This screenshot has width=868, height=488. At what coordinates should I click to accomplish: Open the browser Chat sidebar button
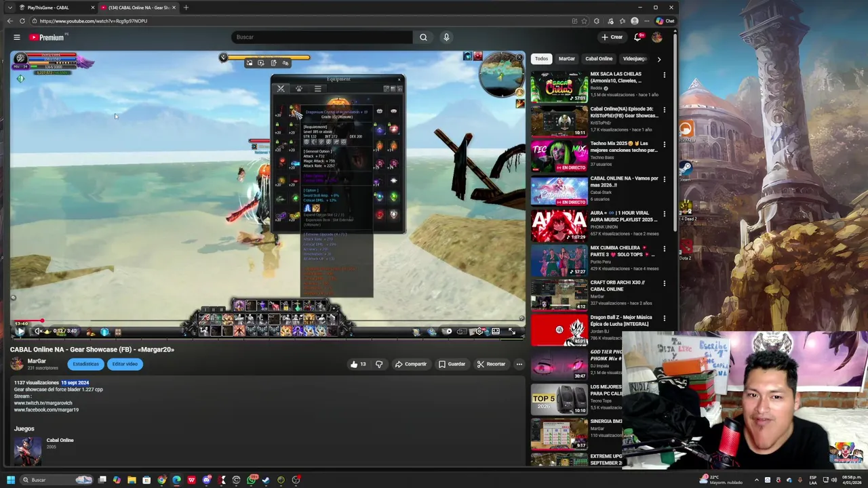coord(665,21)
